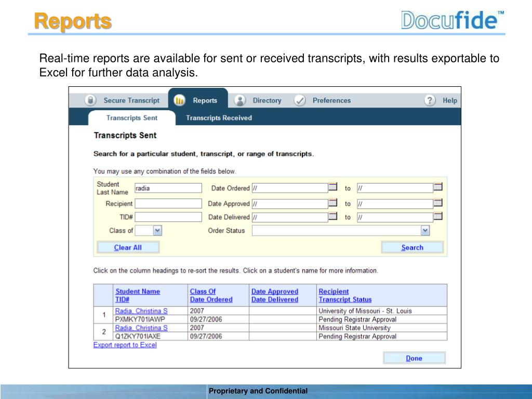Click the Reports bar chart icon
Screen dimensions: 532x399
179,100
